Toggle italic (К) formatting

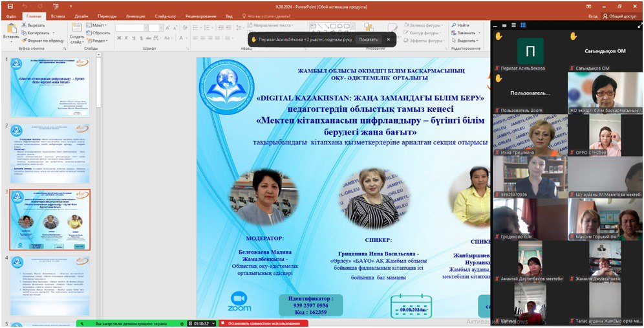[x=126, y=38]
